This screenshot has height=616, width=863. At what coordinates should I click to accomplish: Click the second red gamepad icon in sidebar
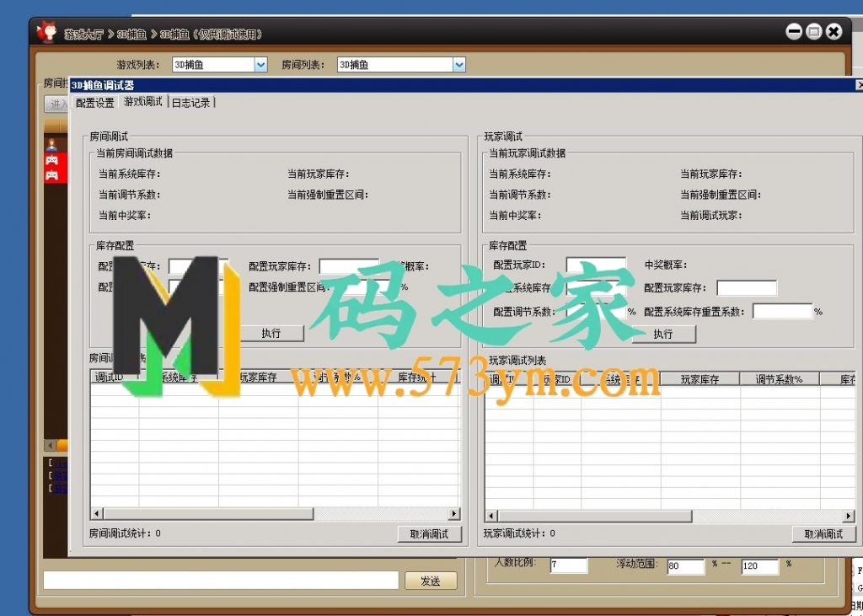51,175
